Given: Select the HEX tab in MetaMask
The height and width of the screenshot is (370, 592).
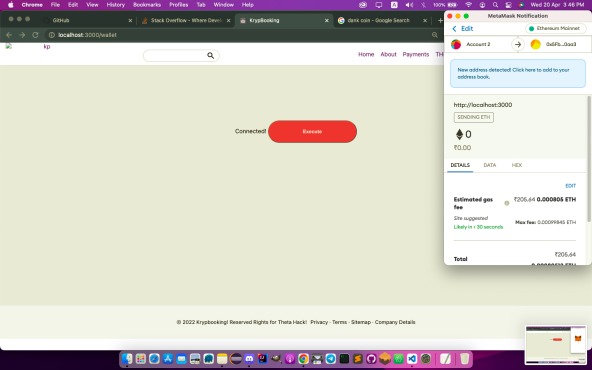Looking at the screenshot, I should [x=517, y=165].
